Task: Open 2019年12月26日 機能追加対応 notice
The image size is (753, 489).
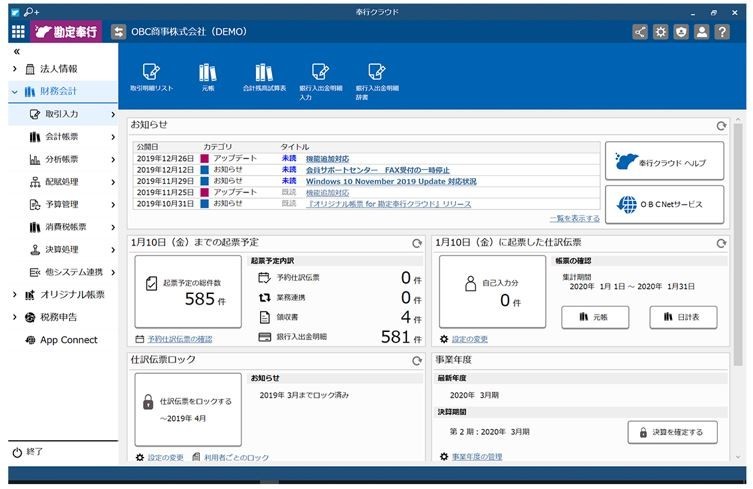Action: pos(327,159)
